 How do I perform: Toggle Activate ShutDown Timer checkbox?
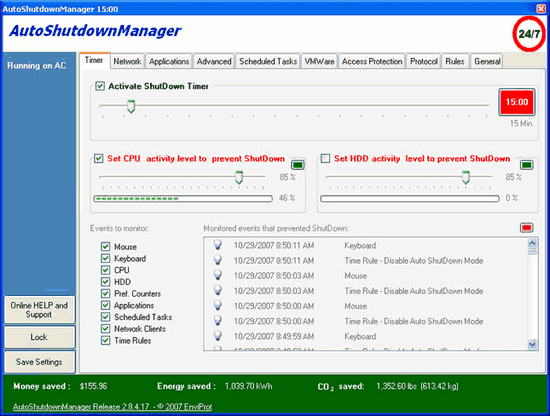click(x=100, y=86)
